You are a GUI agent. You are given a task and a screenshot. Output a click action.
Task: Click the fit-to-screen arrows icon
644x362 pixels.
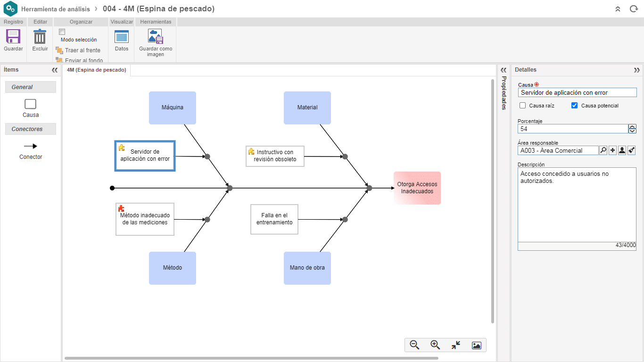click(456, 345)
